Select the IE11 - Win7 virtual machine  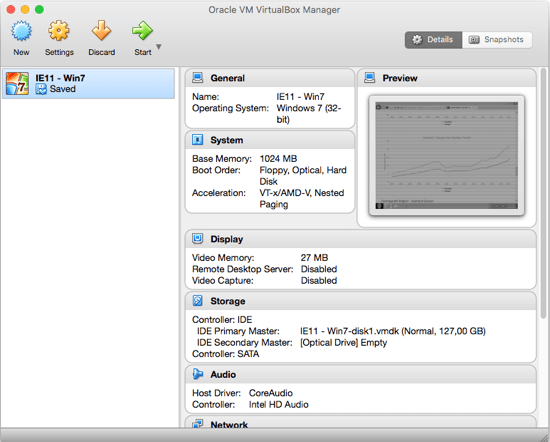(88, 83)
